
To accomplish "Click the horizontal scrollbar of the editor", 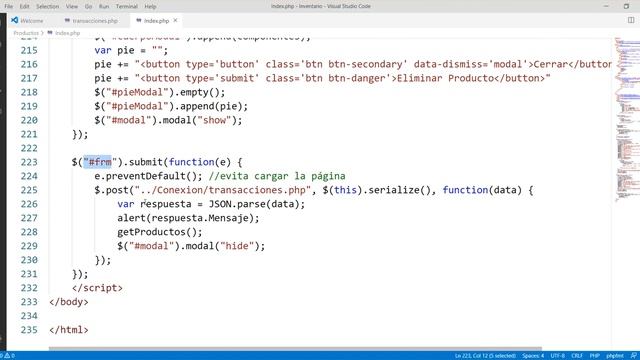I will (295, 349).
